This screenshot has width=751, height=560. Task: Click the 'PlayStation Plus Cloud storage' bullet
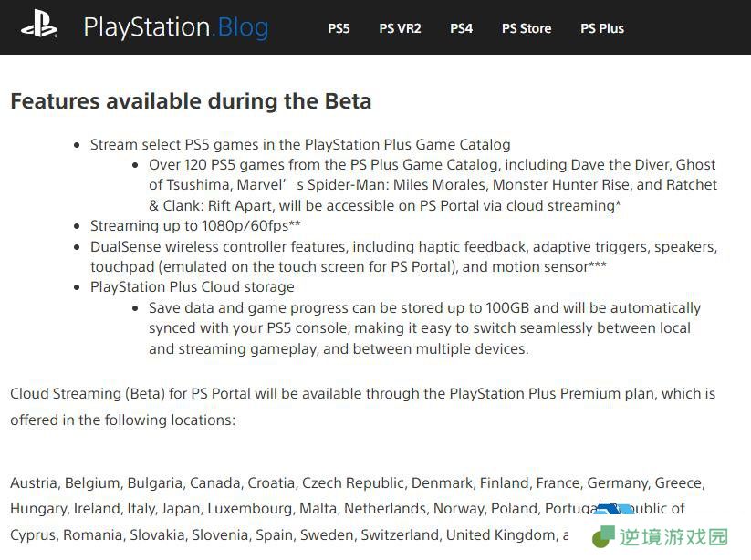tap(192, 286)
